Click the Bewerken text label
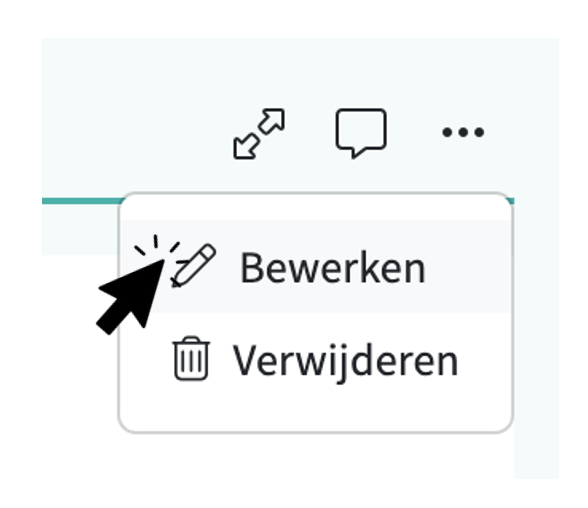The height and width of the screenshot is (508, 588). click(x=333, y=268)
